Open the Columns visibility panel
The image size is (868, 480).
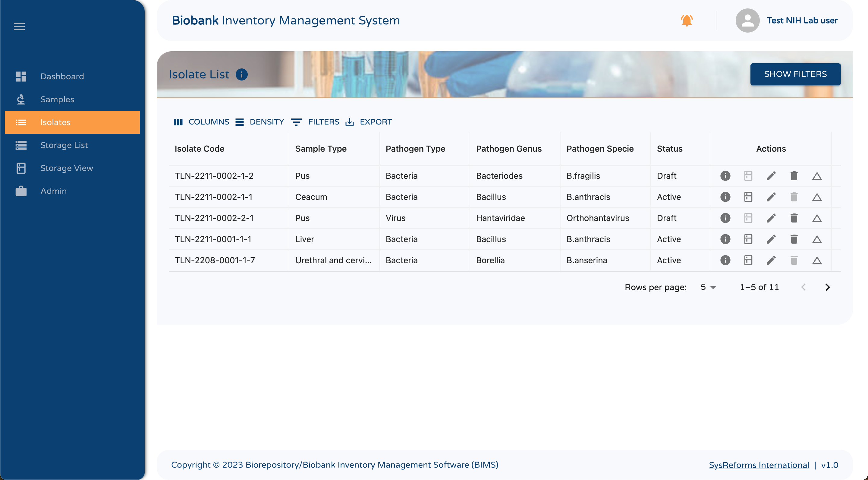click(202, 122)
